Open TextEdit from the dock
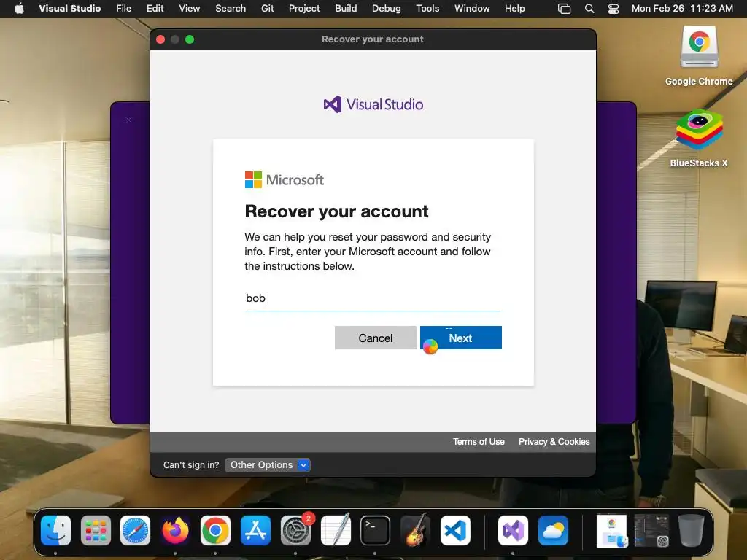Viewport: 747px width, 560px height. (x=336, y=531)
